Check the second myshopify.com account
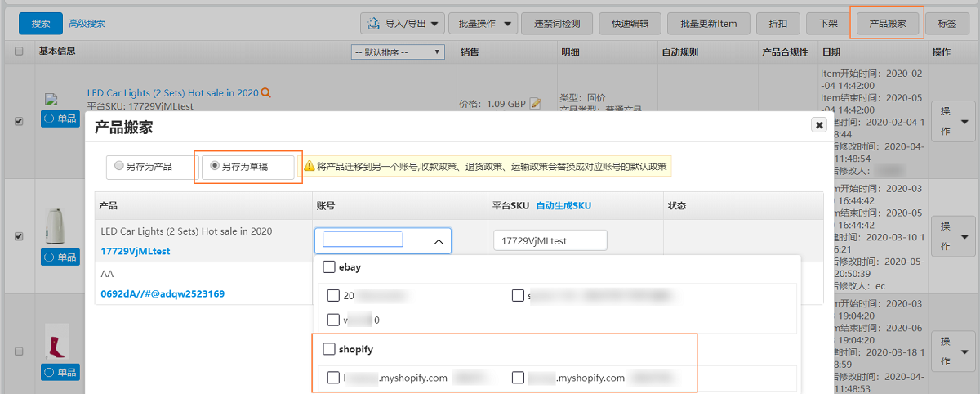This screenshot has width=980, height=394. [518, 378]
